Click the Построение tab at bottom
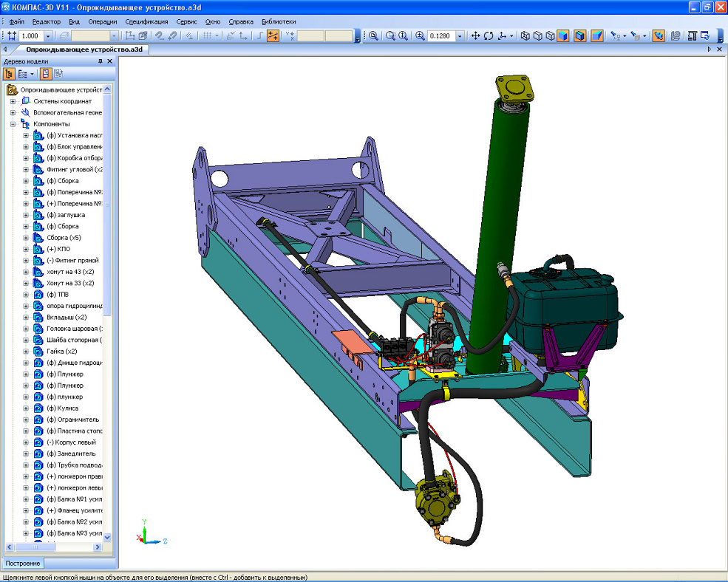Viewport: 728px width, 582px height. [x=22, y=564]
